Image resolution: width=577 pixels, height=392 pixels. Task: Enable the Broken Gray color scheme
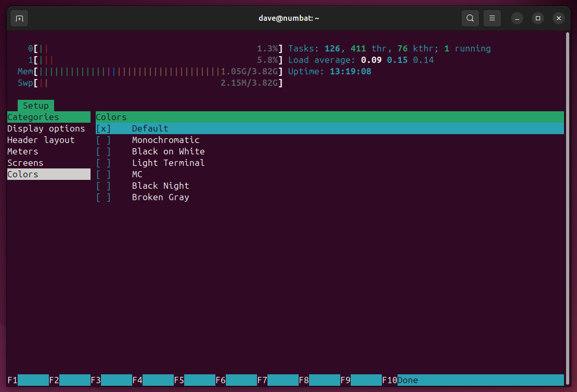coord(104,197)
